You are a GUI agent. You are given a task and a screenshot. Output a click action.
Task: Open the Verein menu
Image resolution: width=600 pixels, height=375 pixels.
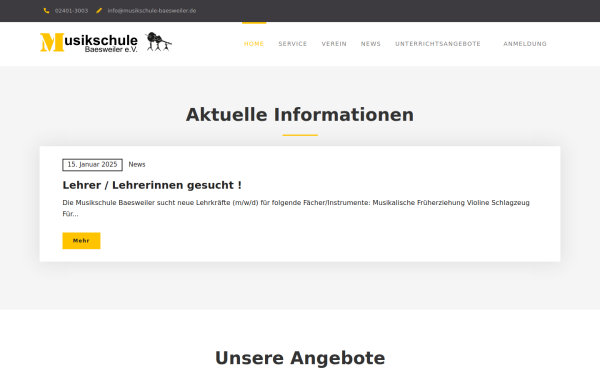(x=334, y=44)
